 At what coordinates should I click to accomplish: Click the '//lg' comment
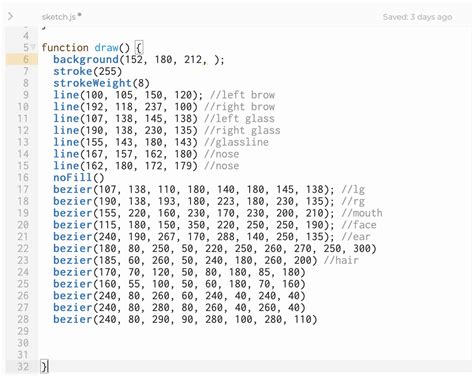tap(353, 190)
